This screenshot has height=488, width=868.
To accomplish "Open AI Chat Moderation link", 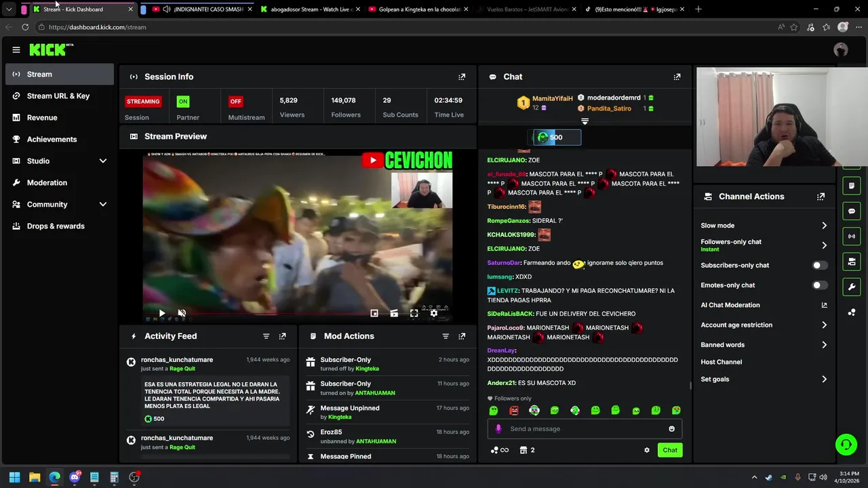I will (764, 305).
